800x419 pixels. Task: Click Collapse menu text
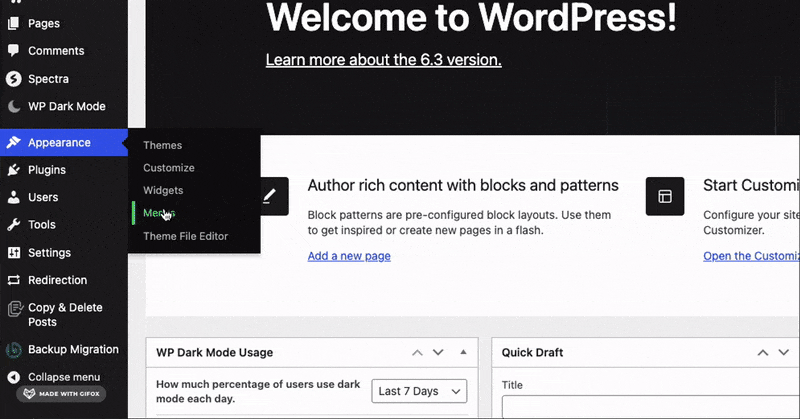pyautogui.click(x=64, y=377)
